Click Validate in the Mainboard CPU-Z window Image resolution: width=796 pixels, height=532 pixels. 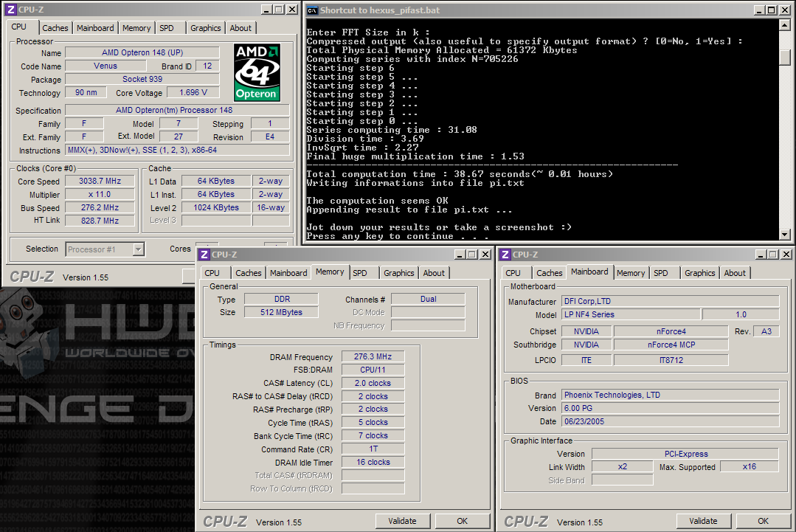click(x=704, y=521)
